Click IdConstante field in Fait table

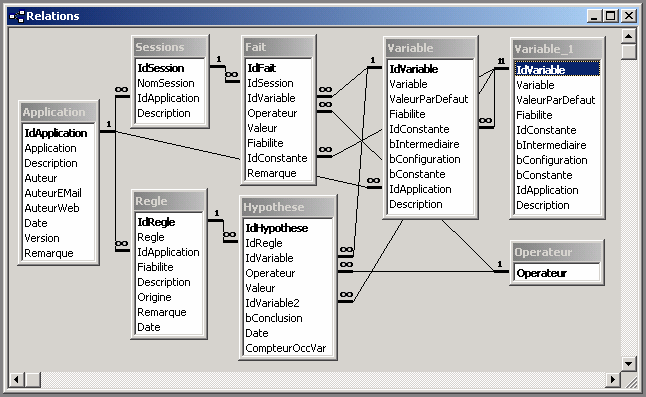277,158
